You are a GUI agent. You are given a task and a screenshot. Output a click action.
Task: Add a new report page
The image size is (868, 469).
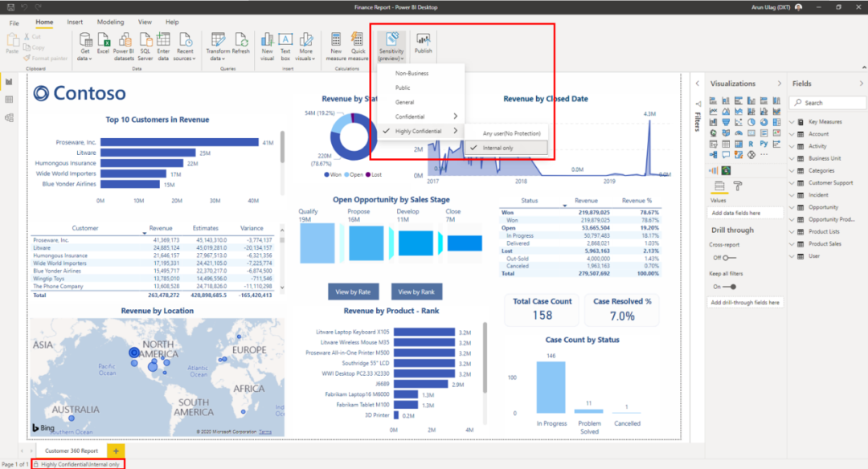[116, 451]
